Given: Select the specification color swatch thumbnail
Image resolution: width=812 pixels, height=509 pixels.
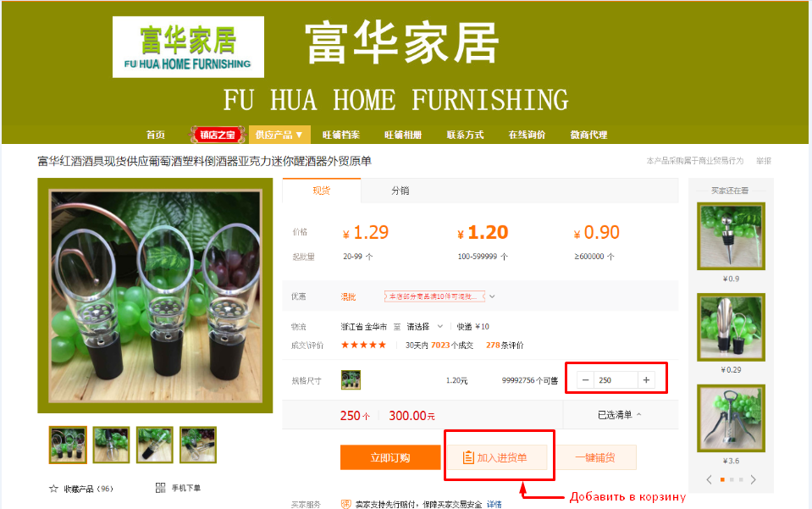Looking at the screenshot, I should click(x=351, y=380).
